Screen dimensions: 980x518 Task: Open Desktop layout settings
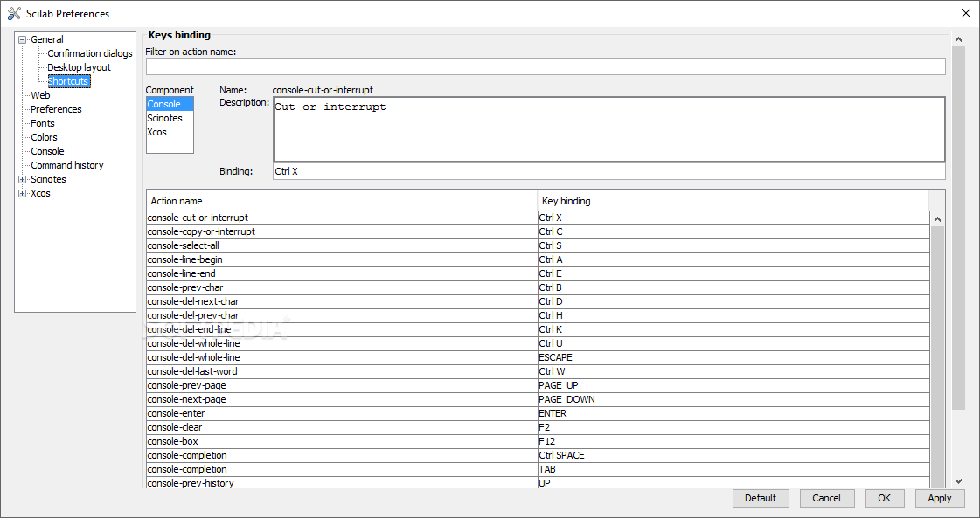click(x=79, y=67)
